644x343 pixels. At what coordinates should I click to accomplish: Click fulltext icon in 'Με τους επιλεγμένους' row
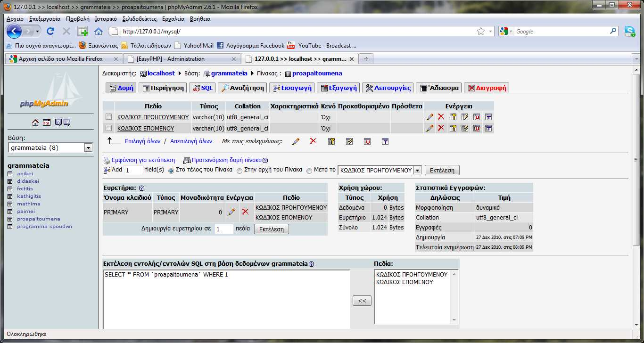[385, 141]
